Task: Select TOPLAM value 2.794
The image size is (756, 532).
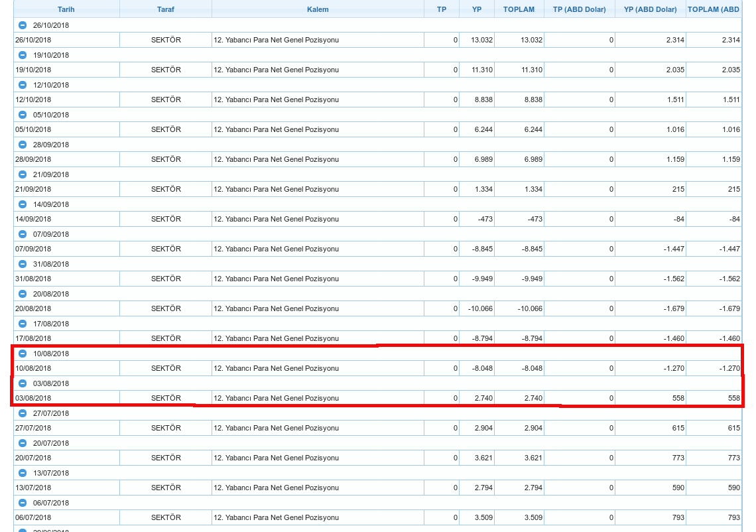Action: pyautogui.click(x=519, y=488)
